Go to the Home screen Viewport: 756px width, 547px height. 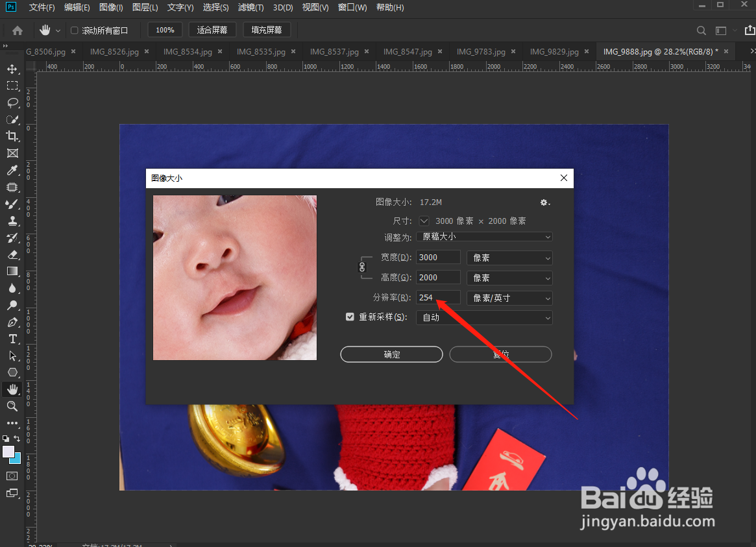point(18,30)
